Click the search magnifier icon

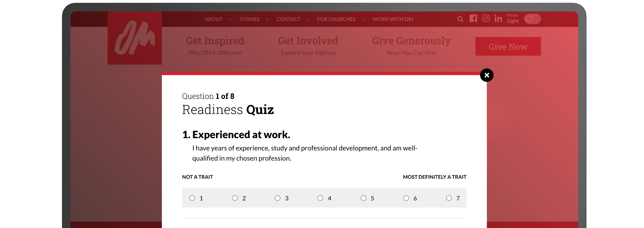pyautogui.click(x=460, y=19)
